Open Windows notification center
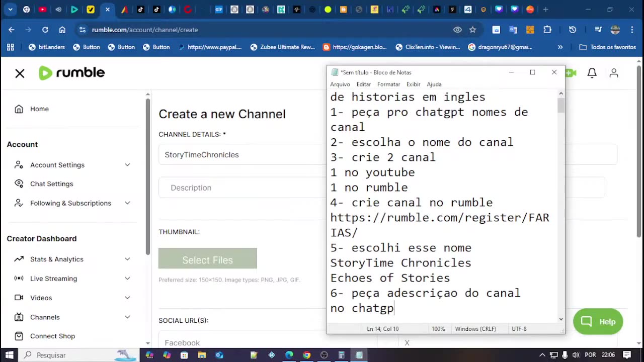 627,355
